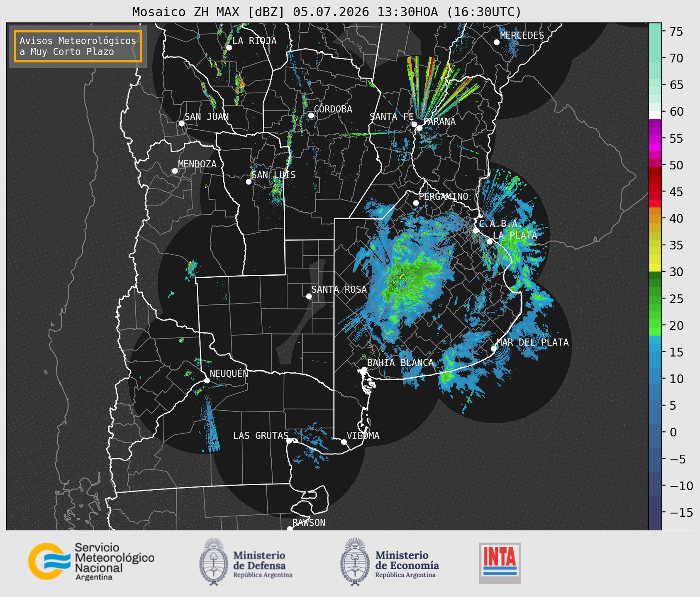Select the 60 dBZ white color band

(655, 115)
